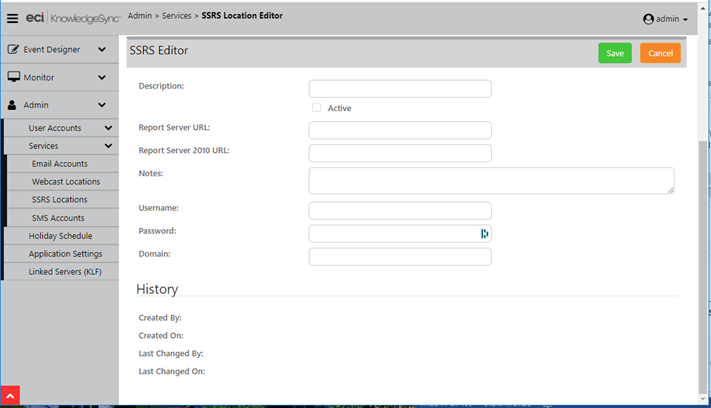The image size is (711, 408).
Task: Click into the Description field
Action: 400,89
